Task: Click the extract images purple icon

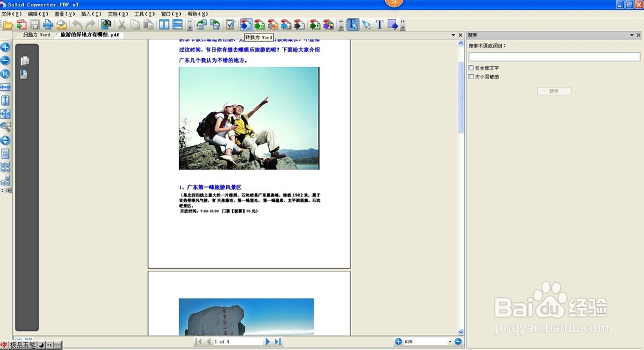Action: [328, 25]
